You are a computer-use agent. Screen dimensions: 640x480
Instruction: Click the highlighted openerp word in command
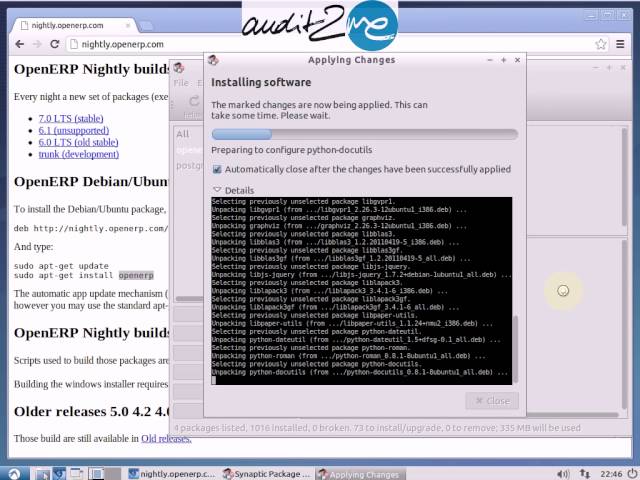point(136,276)
